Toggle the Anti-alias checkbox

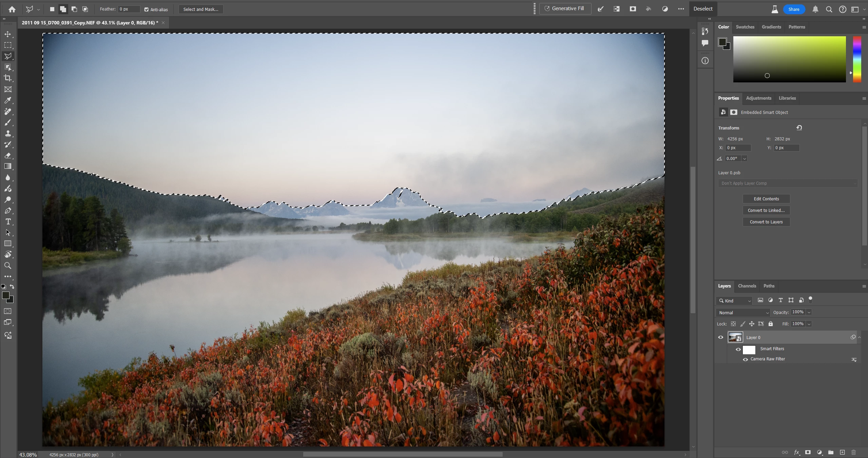tap(147, 9)
